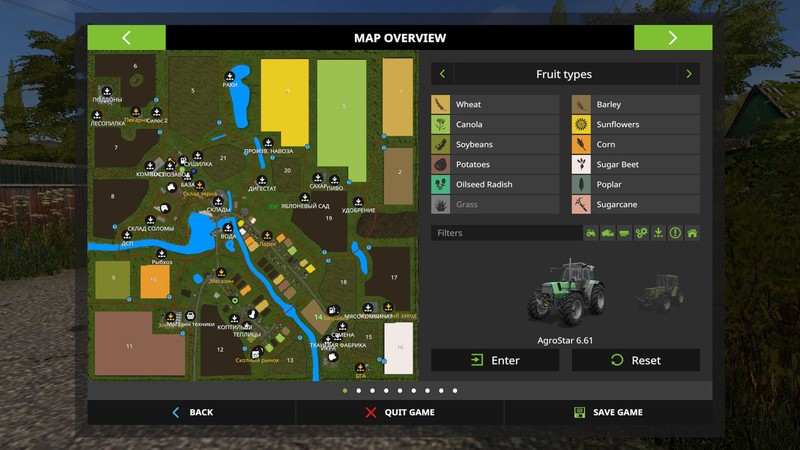
Task: Click the Canola light green color swatch
Action: point(440,125)
